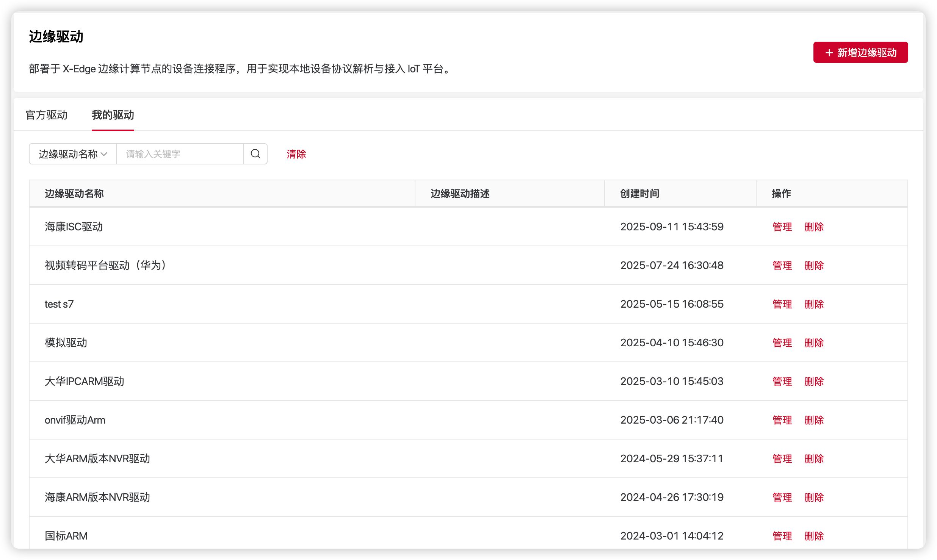937x560 pixels.
Task: Delete the 国标ARM driver
Action: 814,536
